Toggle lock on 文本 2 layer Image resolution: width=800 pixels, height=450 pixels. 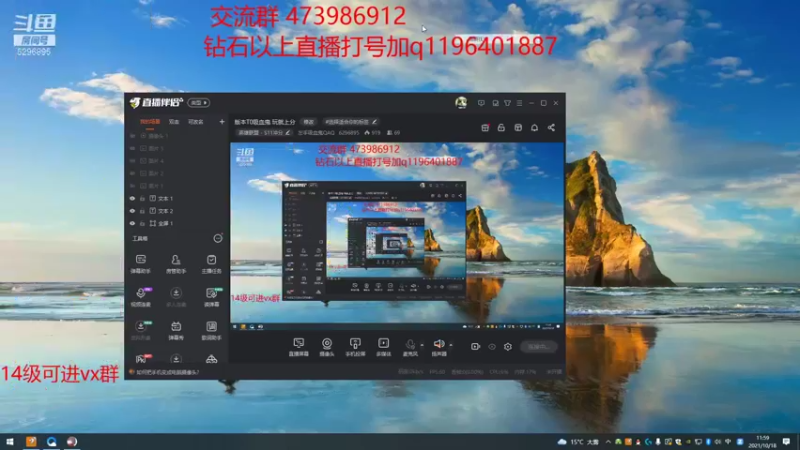tap(143, 211)
